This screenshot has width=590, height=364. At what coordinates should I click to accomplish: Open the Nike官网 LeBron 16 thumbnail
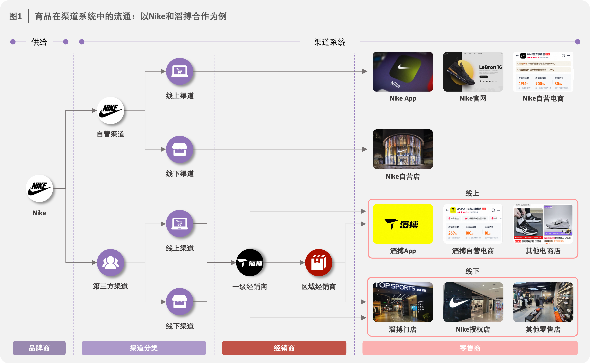point(473,72)
